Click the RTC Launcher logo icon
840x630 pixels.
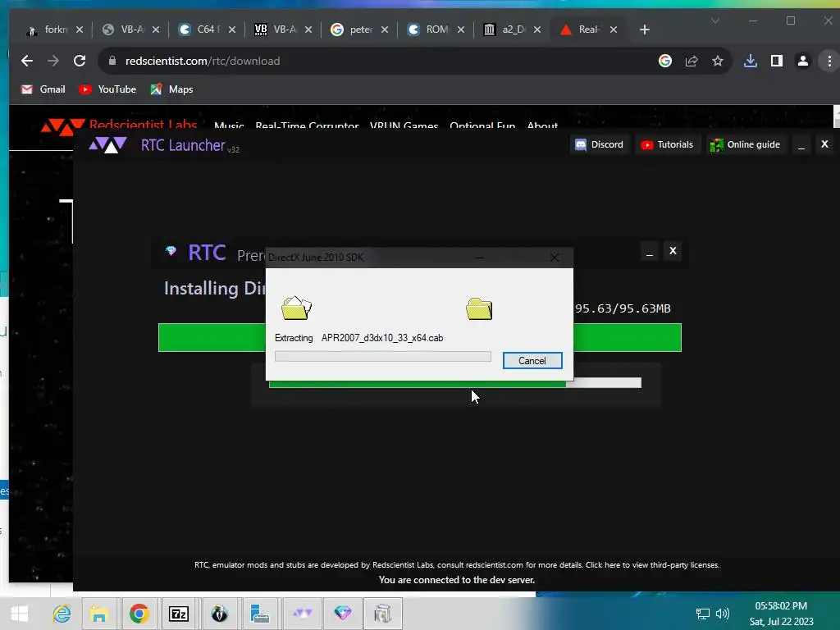pyautogui.click(x=107, y=144)
